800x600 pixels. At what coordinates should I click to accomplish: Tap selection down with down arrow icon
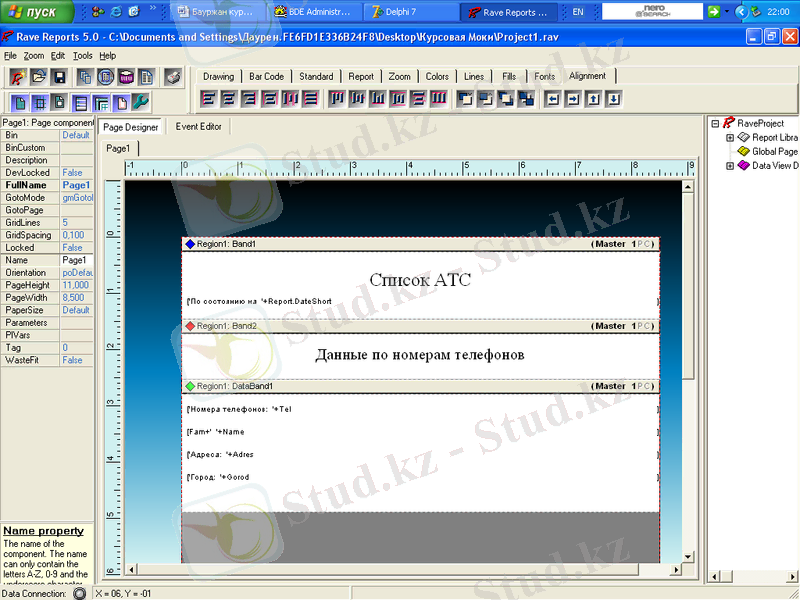coord(614,98)
